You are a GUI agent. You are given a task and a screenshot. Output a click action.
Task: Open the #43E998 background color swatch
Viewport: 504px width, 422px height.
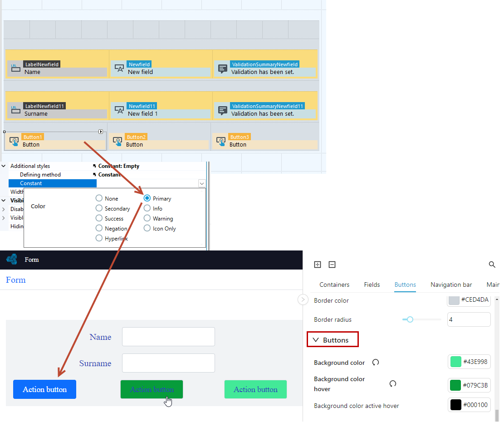(x=455, y=362)
